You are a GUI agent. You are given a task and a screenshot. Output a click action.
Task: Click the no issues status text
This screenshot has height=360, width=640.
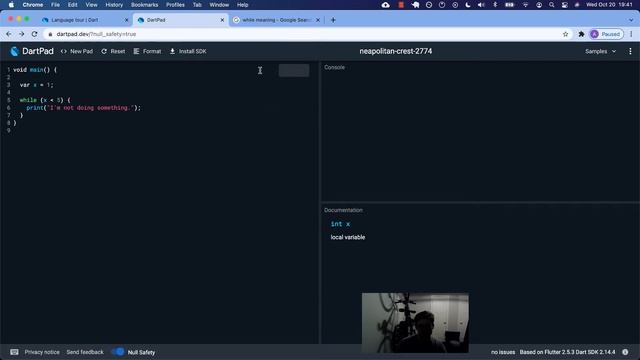tap(503, 352)
